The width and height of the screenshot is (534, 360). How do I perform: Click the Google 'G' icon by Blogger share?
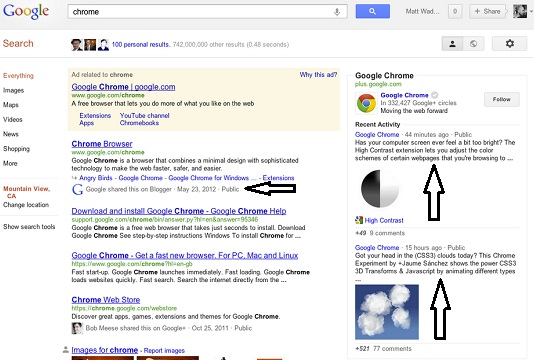[77, 189]
